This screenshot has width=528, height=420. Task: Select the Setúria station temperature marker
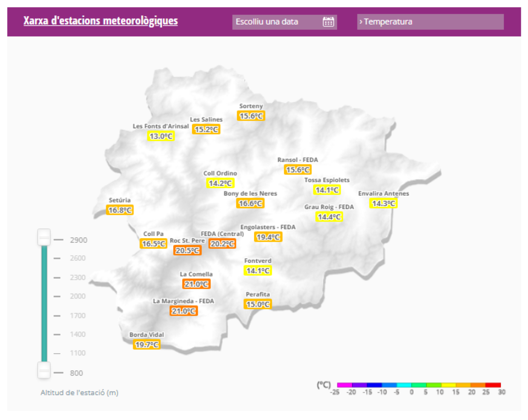pyautogui.click(x=119, y=209)
